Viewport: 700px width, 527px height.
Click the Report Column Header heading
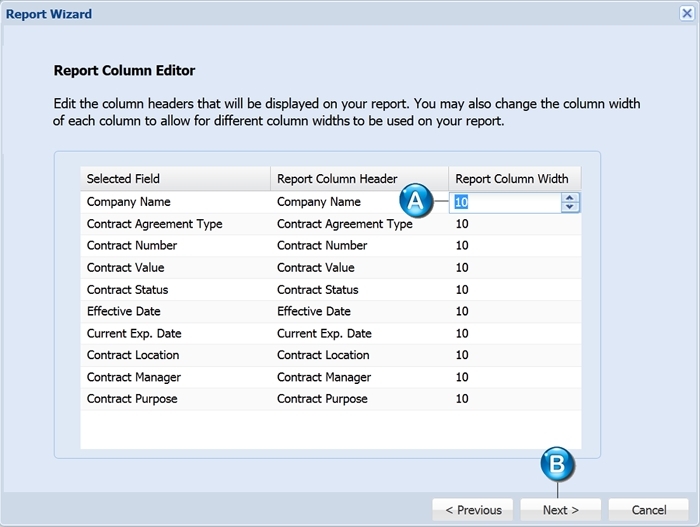coord(359,179)
